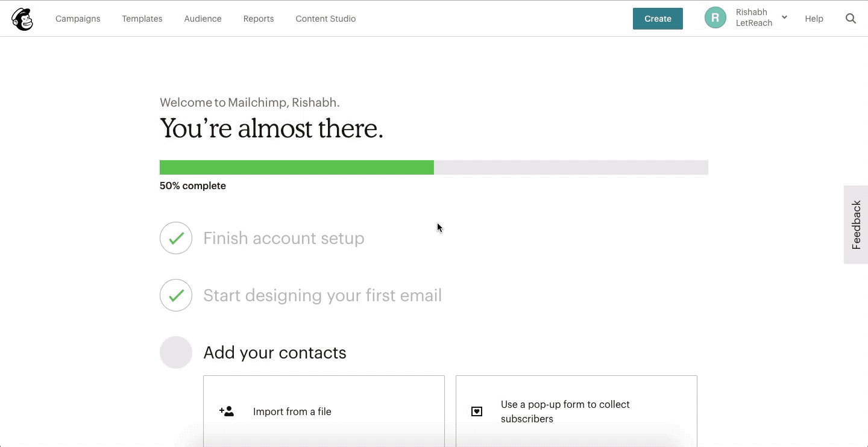This screenshot has width=868, height=447.
Task: Click the green R profile avatar
Action: click(715, 18)
